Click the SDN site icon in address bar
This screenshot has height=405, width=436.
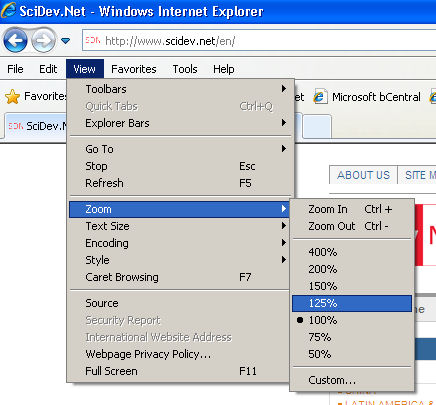point(92,40)
